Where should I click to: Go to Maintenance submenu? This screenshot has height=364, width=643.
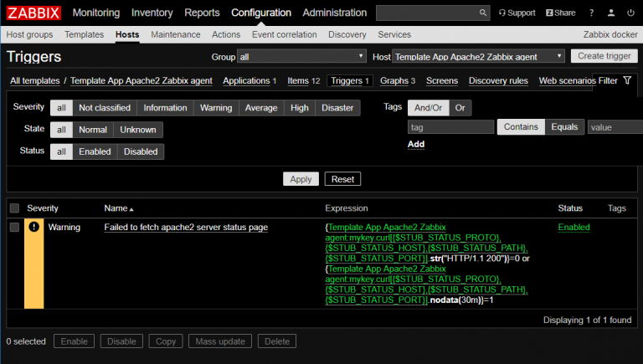click(176, 34)
